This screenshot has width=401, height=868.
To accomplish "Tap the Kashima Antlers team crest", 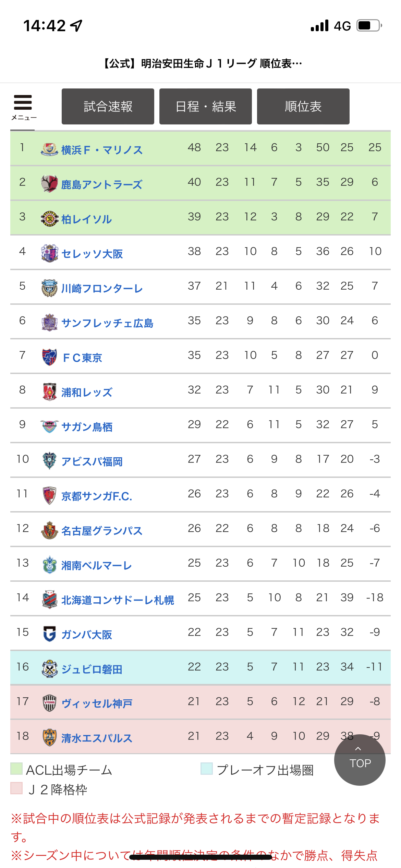I will 49,184.
